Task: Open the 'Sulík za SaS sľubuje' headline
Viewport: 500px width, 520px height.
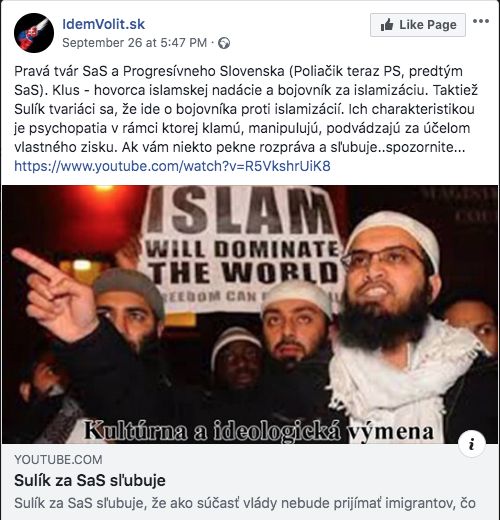Action: pos(90,480)
